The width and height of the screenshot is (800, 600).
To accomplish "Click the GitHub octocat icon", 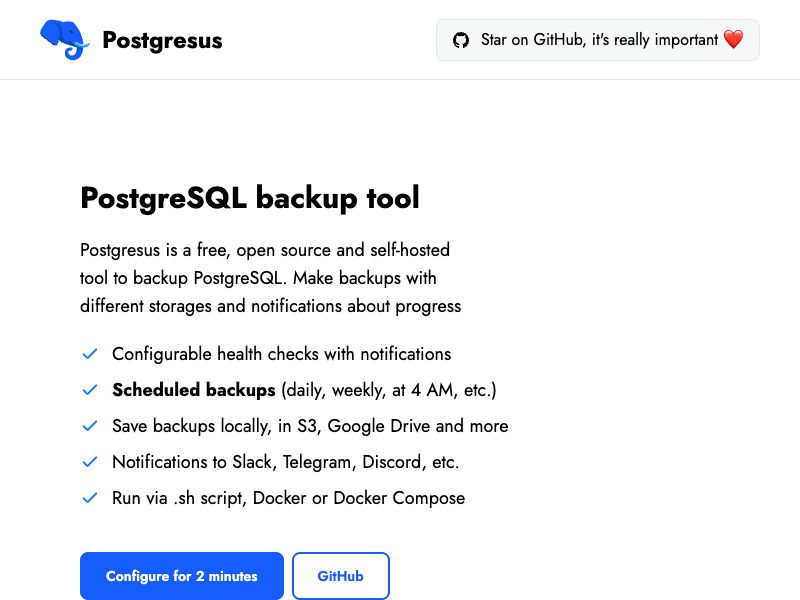I will (x=461, y=40).
